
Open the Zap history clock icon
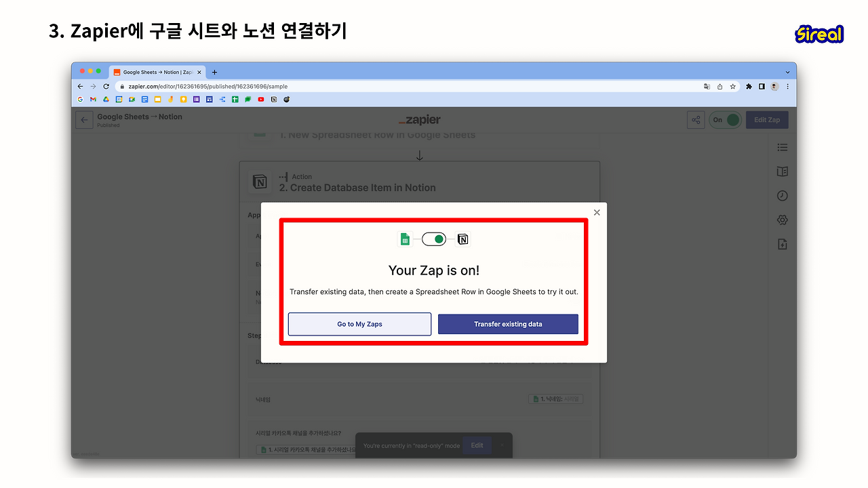click(782, 196)
